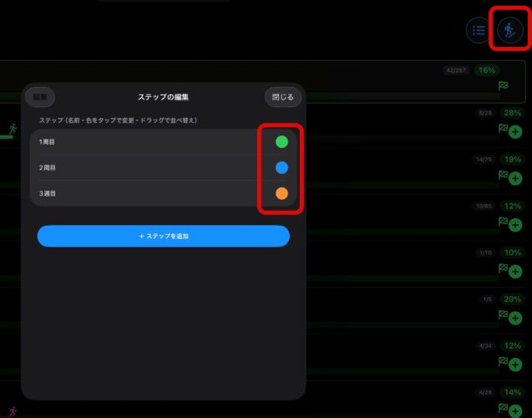Select the 1周目 step row
This screenshot has width=532, height=418.
[164, 141]
